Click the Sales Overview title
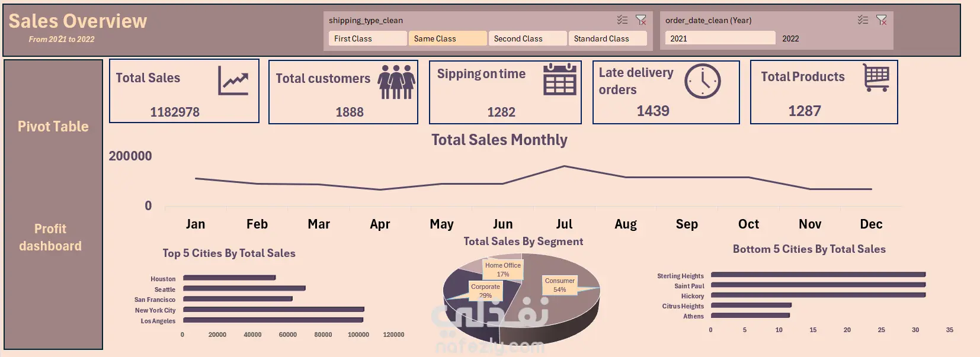This screenshot has height=357, width=980. 78,21
